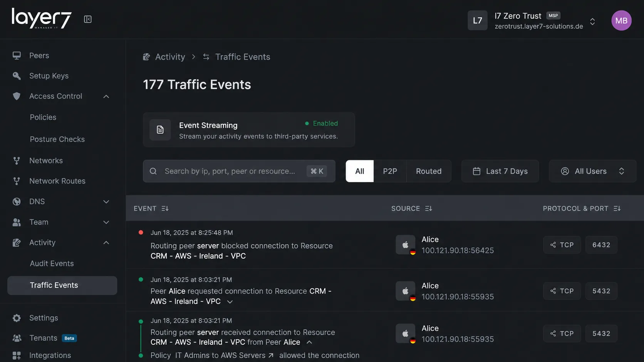Screen dimensions: 644x362
Task: Click the Networks branch icon
Action: click(x=17, y=160)
